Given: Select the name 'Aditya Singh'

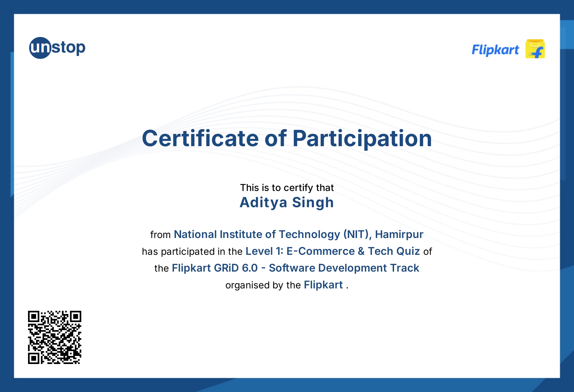Looking at the screenshot, I should (286, 203).
